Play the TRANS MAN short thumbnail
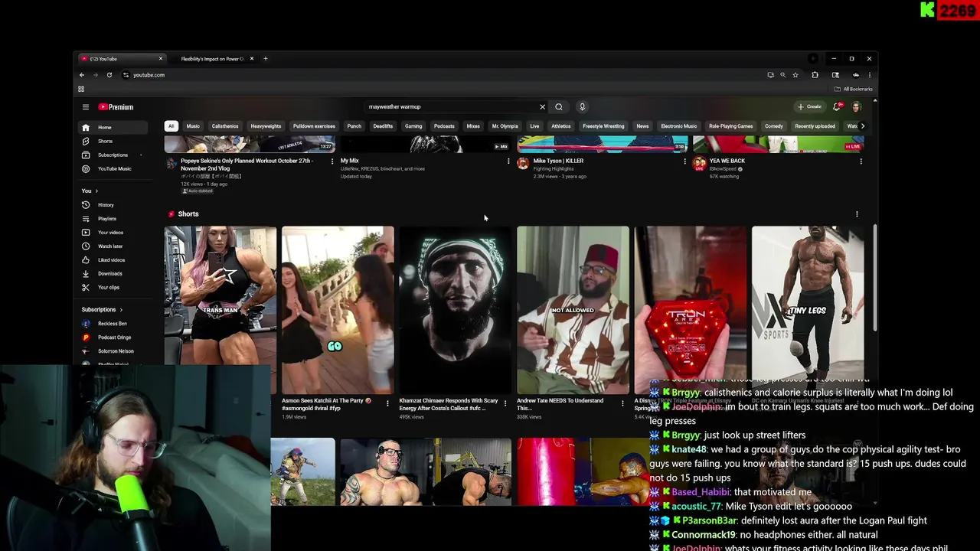The height and width of the screenshot is (551, 980). pos(220,310)
